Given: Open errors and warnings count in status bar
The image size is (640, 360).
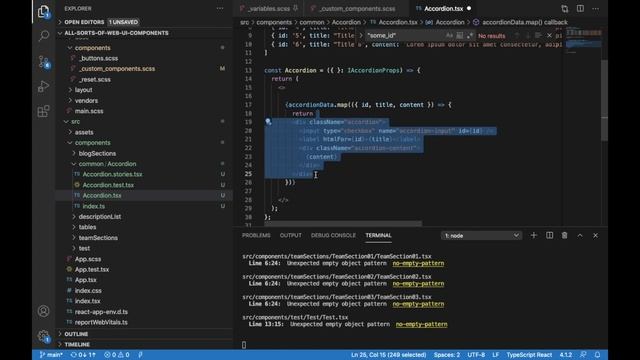Looking at the screenshot, I should tap(117, 355).
